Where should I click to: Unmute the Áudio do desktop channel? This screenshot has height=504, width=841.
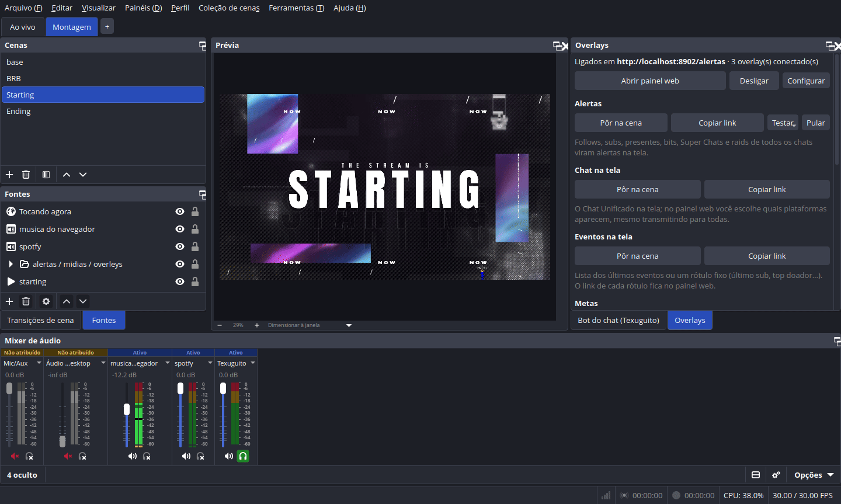(x=68, y=456)
